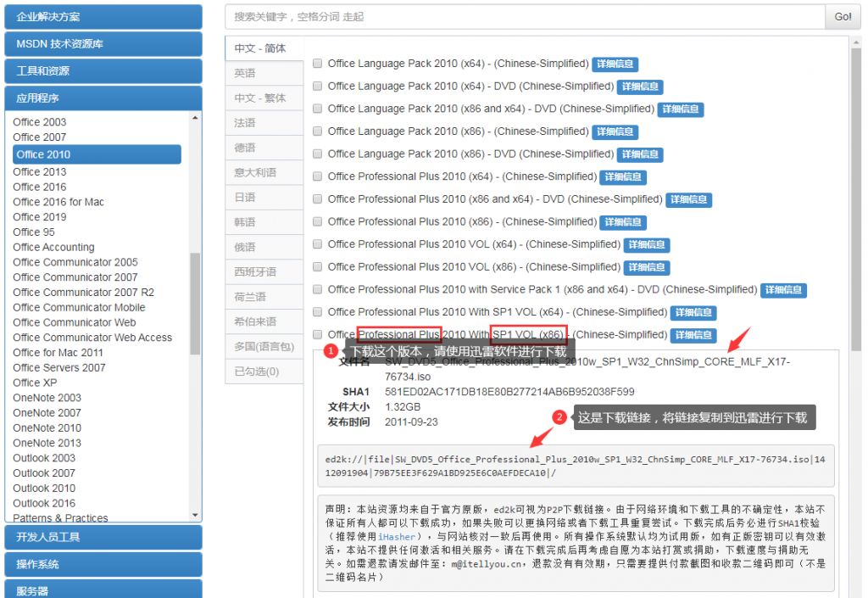Image resolution: width=868 pixels, height=598 pixels.
Task: Expand the 工具和资源 category panel
Action: 103,71
